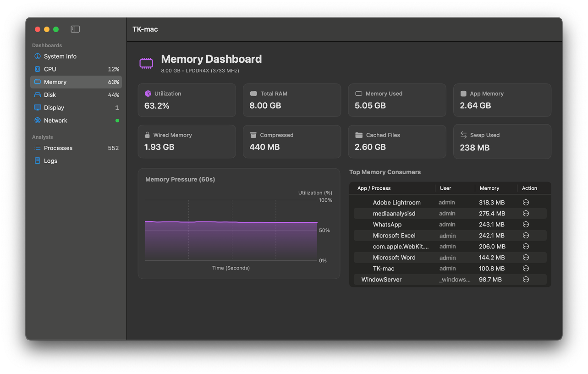Open the action menu for WhatsApp
Screen dimensions: 588x374
[526, 224]
